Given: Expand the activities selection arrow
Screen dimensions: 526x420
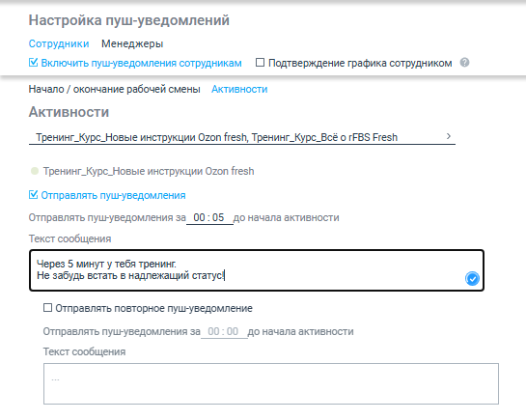Looking at the screenshot, I should pos(449,136).
